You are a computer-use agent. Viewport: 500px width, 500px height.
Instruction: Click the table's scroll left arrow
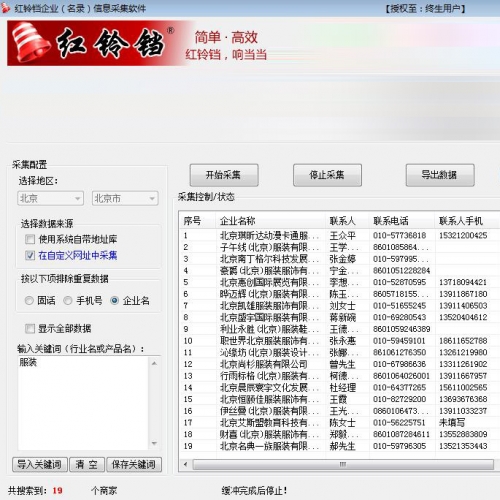click(186, 464)
